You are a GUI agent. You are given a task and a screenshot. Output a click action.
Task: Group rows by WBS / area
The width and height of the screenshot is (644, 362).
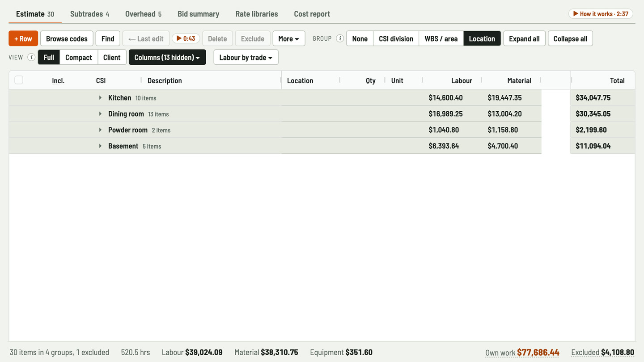click(x=441, y=38)
